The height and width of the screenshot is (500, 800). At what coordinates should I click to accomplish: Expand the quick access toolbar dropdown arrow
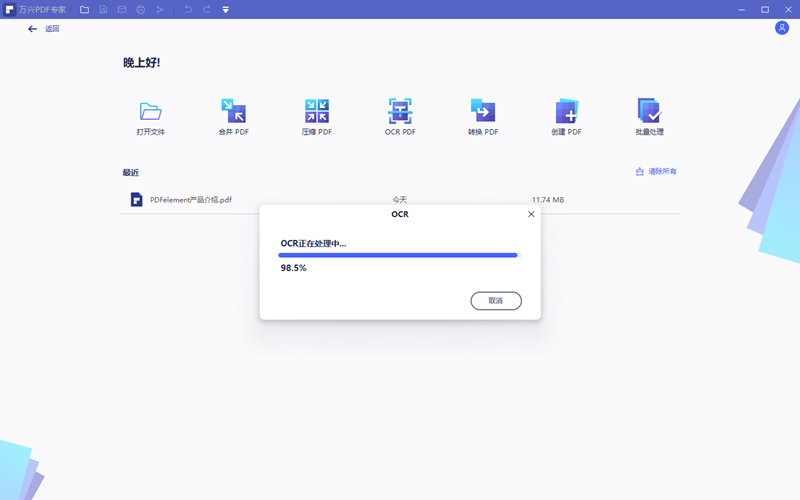(225, 9)
